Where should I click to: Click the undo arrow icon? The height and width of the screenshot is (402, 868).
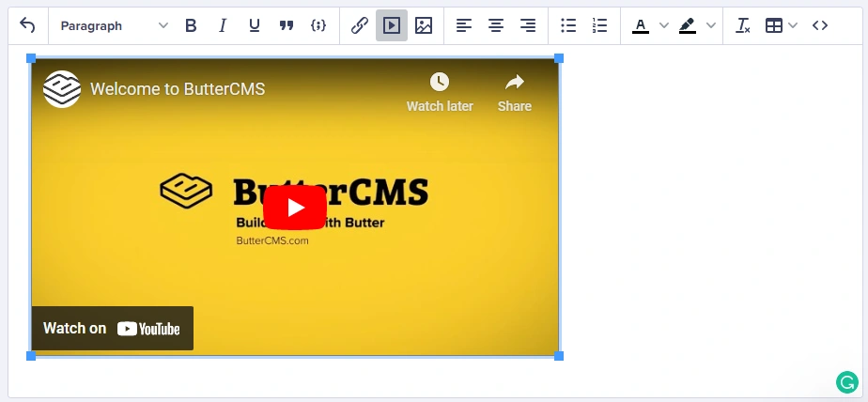pyautogui.click(x=27, y=25)
